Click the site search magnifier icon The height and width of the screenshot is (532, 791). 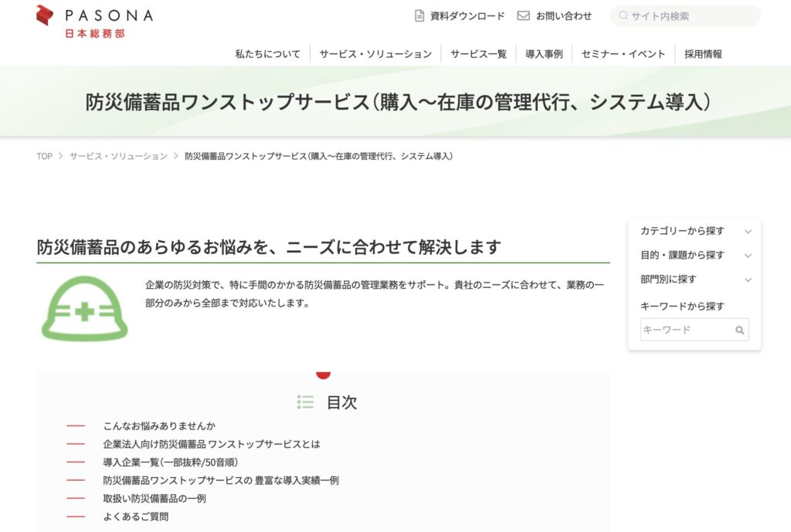(x=623, y=16)
